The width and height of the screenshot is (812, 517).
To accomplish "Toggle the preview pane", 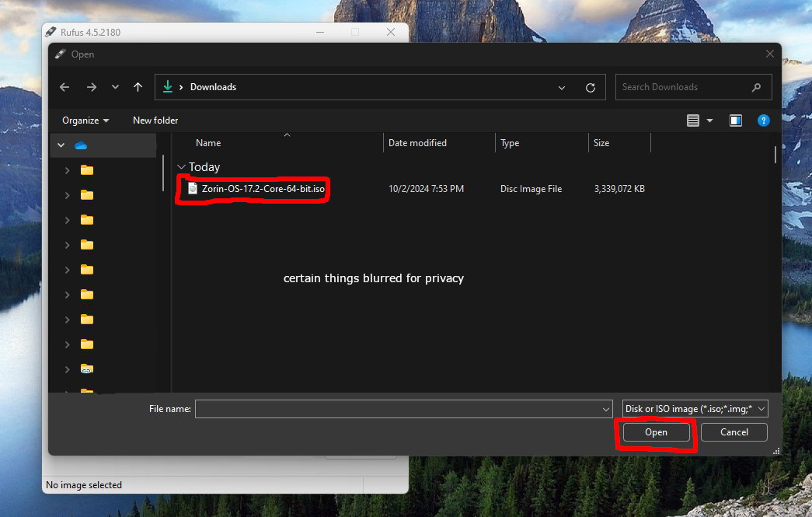I will click(735, 121).
